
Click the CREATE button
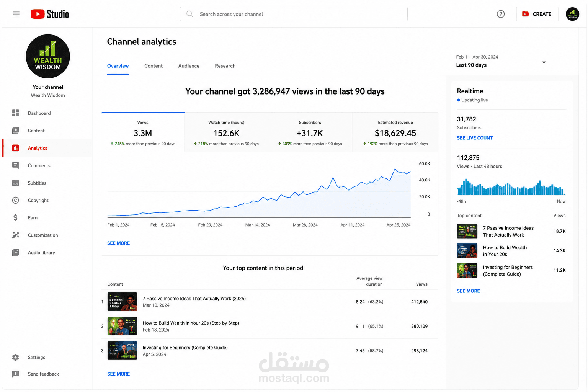(537, 14)
